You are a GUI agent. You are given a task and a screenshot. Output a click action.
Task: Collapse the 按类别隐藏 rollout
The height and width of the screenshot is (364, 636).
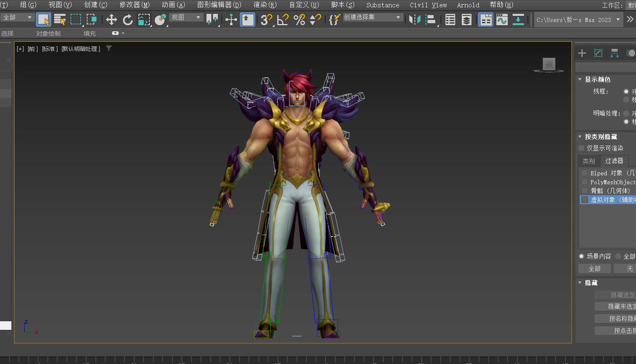click(x=580, y=137)
